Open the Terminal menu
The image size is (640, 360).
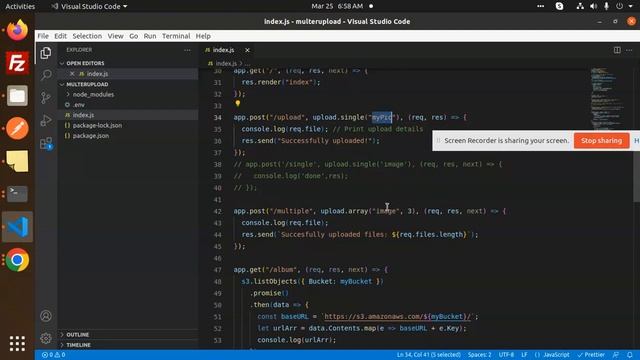(176, 36)
